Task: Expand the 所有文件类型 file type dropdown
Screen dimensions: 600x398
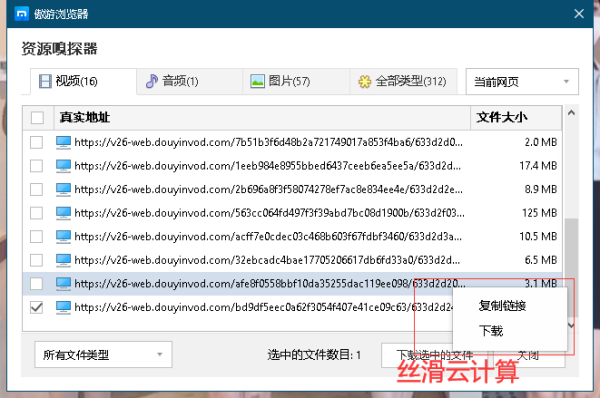Action: coord(103,355)
